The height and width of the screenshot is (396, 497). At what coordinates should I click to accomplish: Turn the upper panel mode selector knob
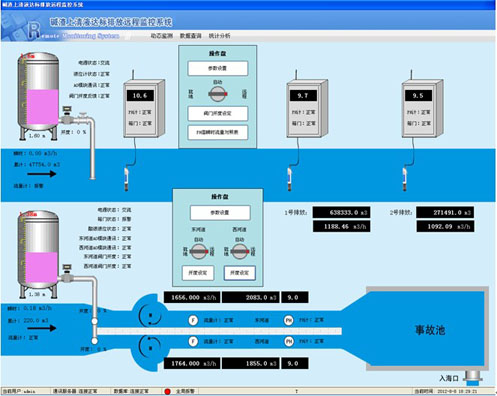click(x=218, y=94)
